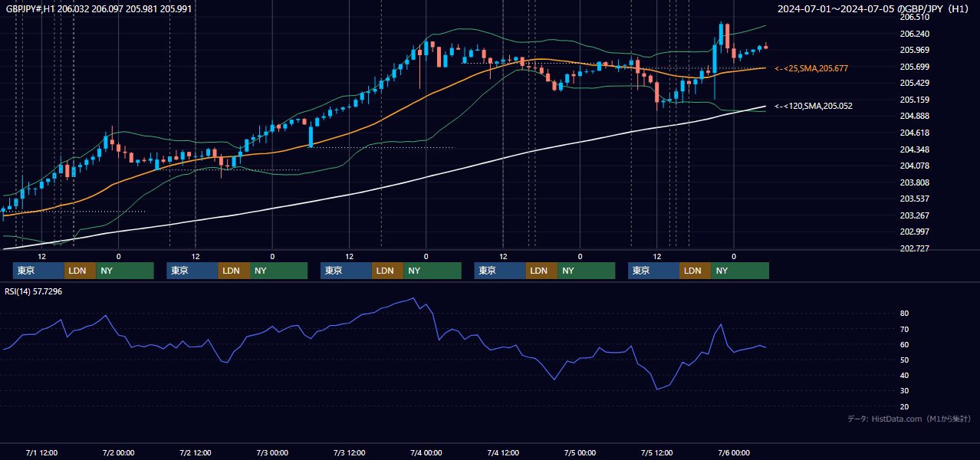Click the 25 SMA label reading 205.677

coord(811,68)
